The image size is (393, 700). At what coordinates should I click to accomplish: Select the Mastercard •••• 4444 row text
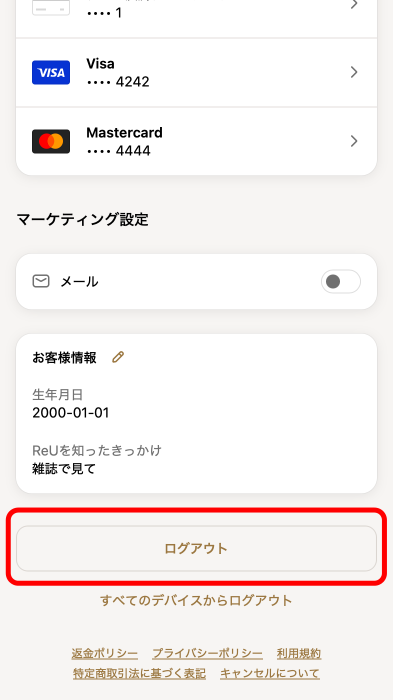coord(124,142)
